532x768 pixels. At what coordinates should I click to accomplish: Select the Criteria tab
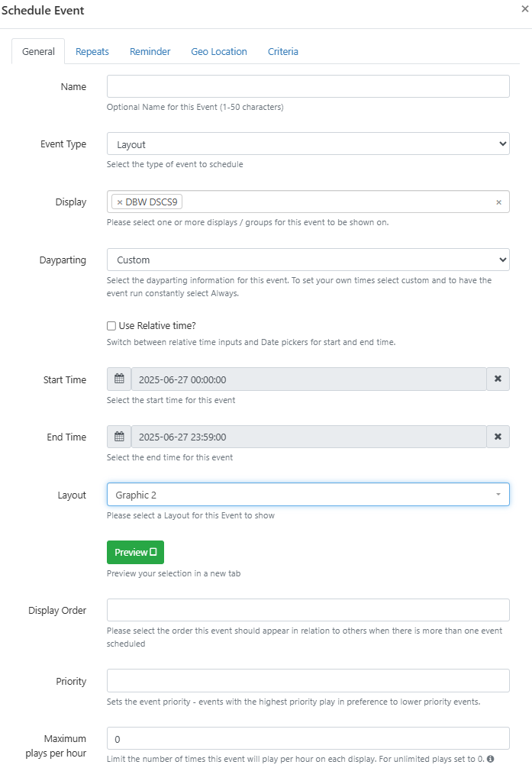point(282,51)
